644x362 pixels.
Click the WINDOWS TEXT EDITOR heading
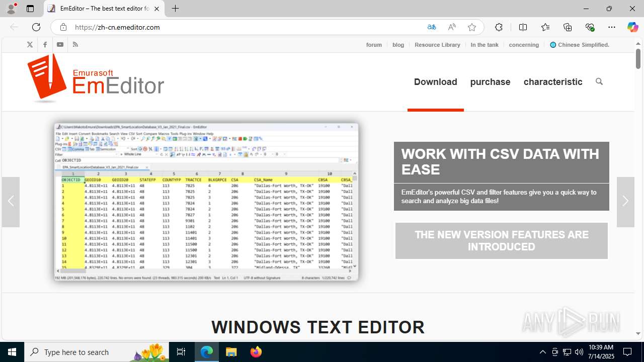click(x=318, y=327)
